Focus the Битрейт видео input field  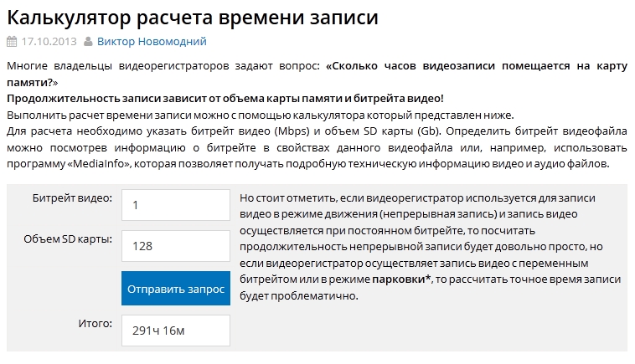click(x=176, y=205)
